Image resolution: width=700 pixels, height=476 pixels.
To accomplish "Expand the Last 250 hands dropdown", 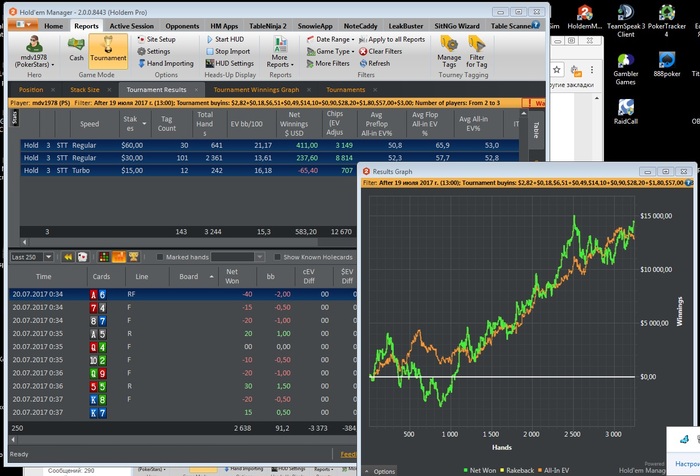I will point(49,257).
